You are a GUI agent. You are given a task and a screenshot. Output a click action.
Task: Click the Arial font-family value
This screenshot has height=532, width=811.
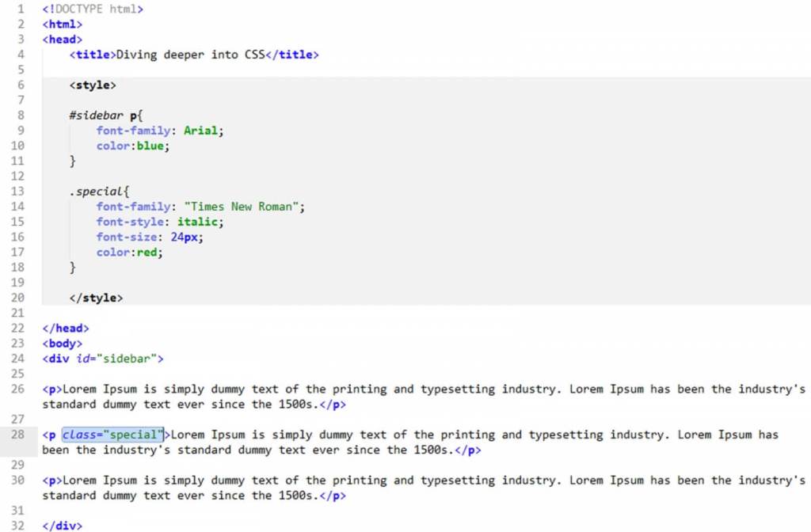click(x=200, y=131)
